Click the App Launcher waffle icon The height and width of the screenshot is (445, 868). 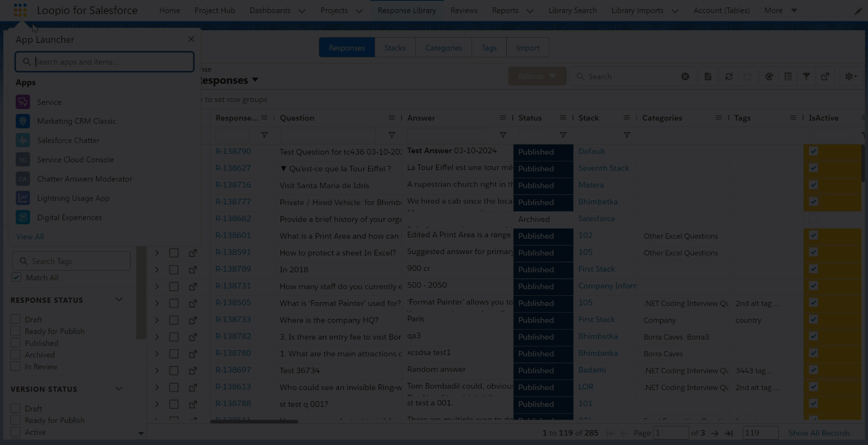(20, 10)
